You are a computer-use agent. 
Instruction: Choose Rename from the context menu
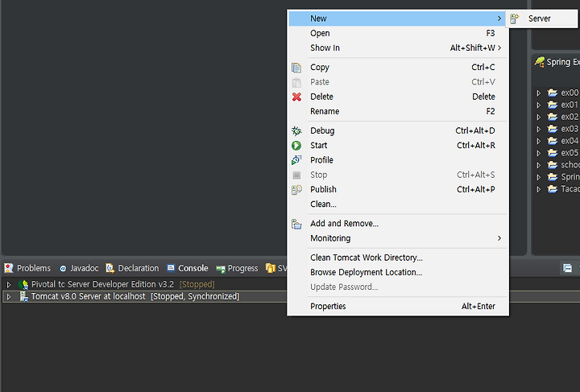click(x=398, y=112)
